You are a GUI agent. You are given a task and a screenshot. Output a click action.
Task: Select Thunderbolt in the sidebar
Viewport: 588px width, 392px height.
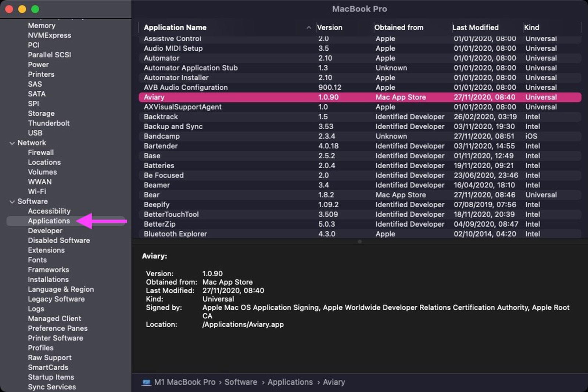49,123
